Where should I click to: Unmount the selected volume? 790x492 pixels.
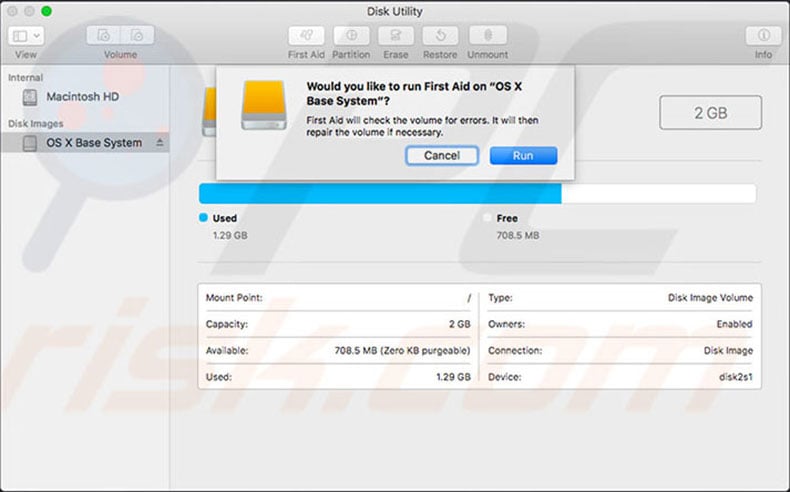487,36
